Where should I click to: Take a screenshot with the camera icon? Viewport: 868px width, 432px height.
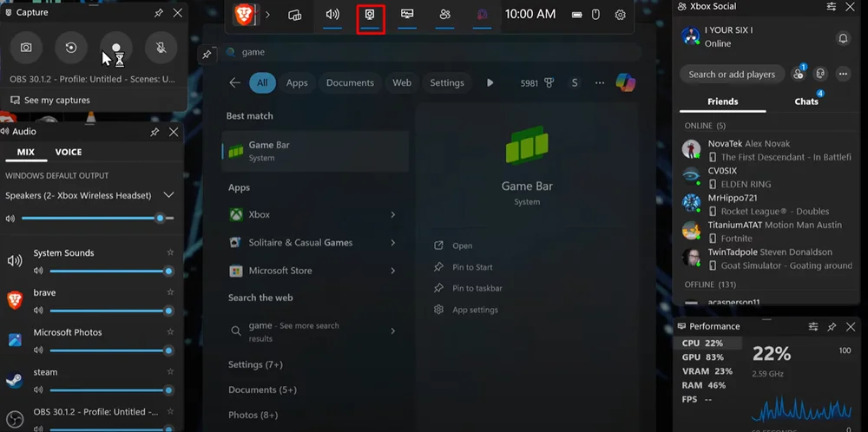click(26, 48)
